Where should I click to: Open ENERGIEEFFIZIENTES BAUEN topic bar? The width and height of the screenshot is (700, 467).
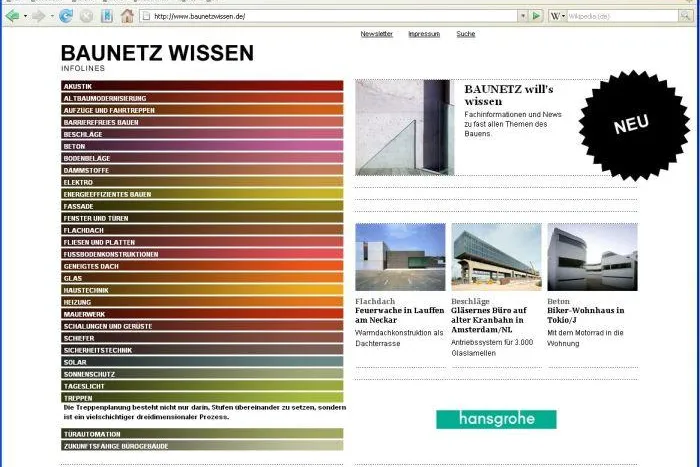(x=202, y=194)
